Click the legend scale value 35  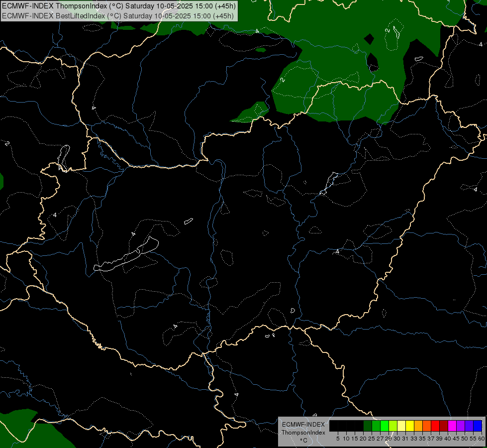click(x=422, y=439)
